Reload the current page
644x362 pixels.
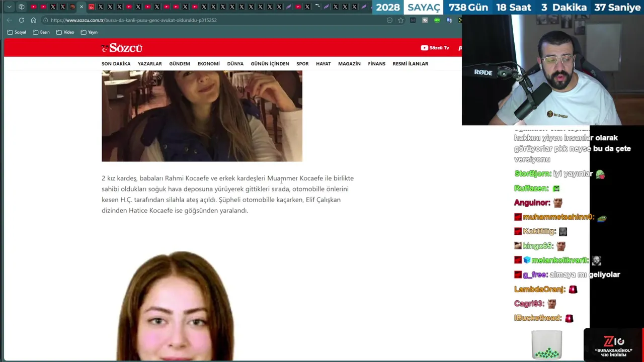click(21, 20)
